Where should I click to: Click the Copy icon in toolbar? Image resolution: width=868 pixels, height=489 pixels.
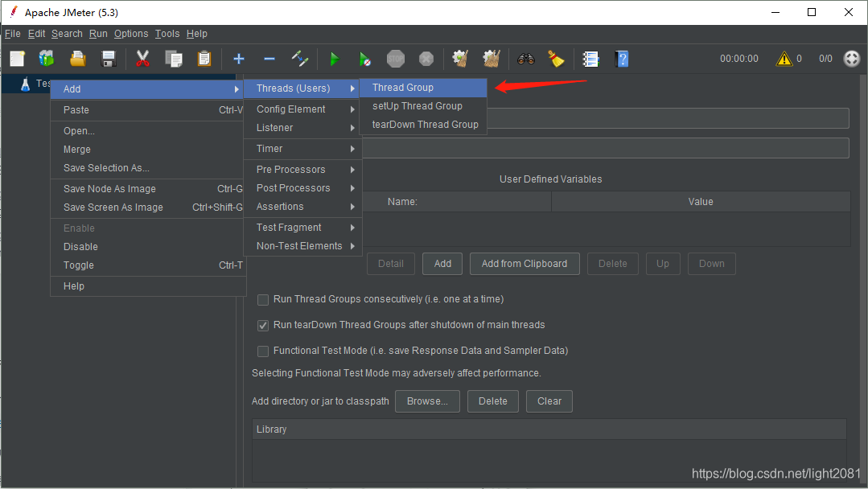click(x=174, y=59)
